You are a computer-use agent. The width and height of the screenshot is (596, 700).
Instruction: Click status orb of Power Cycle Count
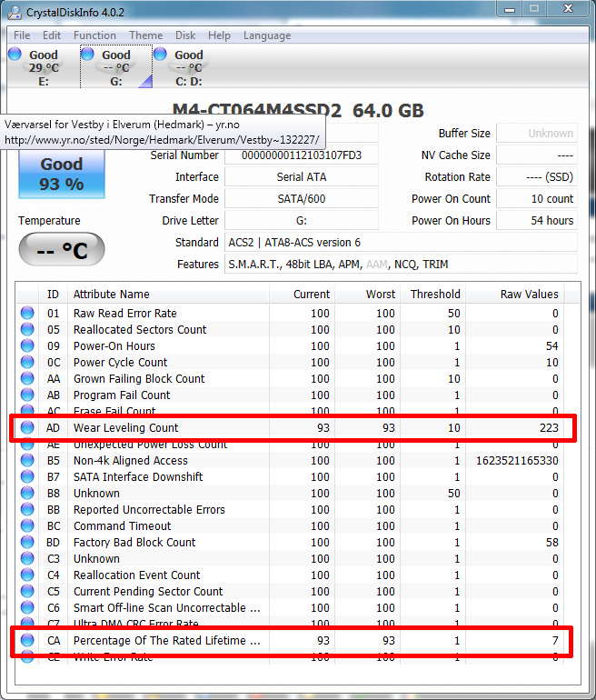click(x=27, y=362)
